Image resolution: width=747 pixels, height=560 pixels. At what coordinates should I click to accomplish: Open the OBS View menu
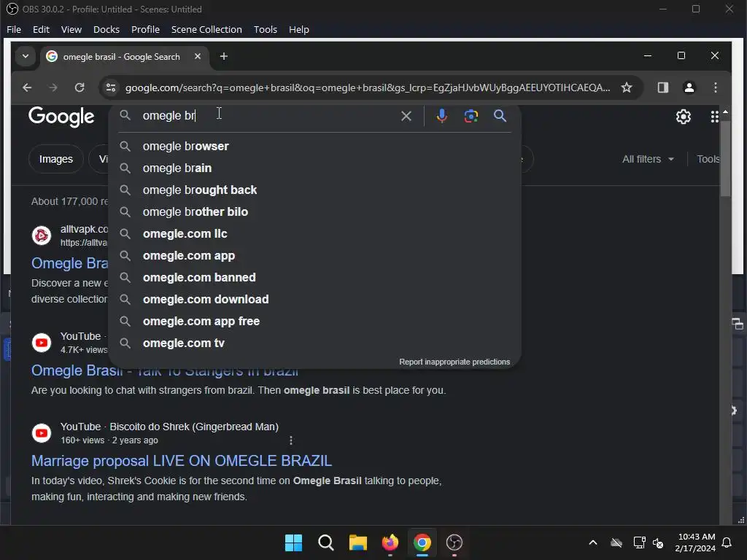71,29
